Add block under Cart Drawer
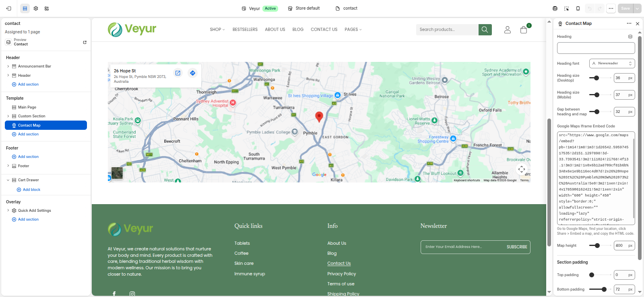The image size is (644, 297). (x=29, y=190)
